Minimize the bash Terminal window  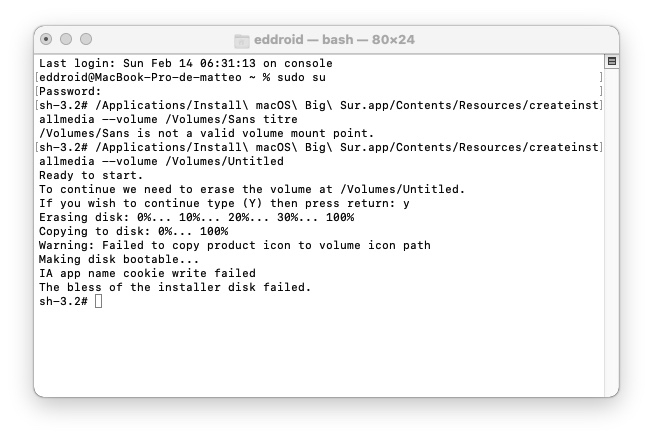[x=67, y=39]
